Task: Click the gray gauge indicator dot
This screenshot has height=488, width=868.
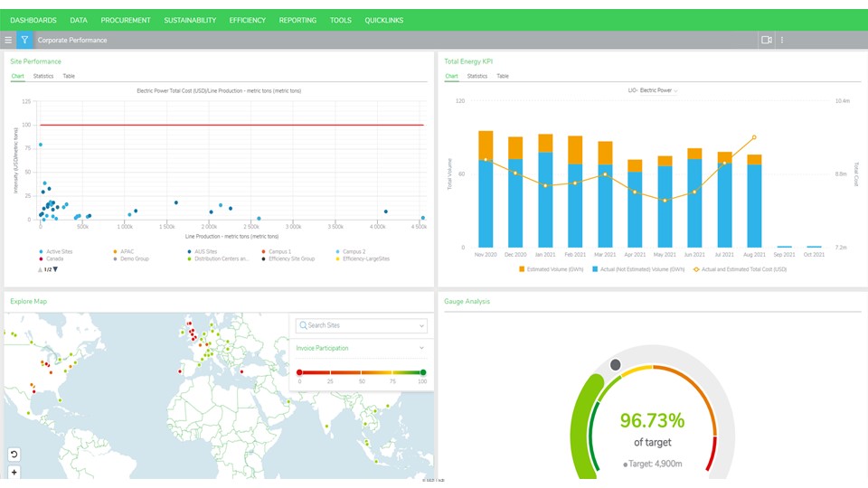Action: pyautogui.click(x=615, y=364)
